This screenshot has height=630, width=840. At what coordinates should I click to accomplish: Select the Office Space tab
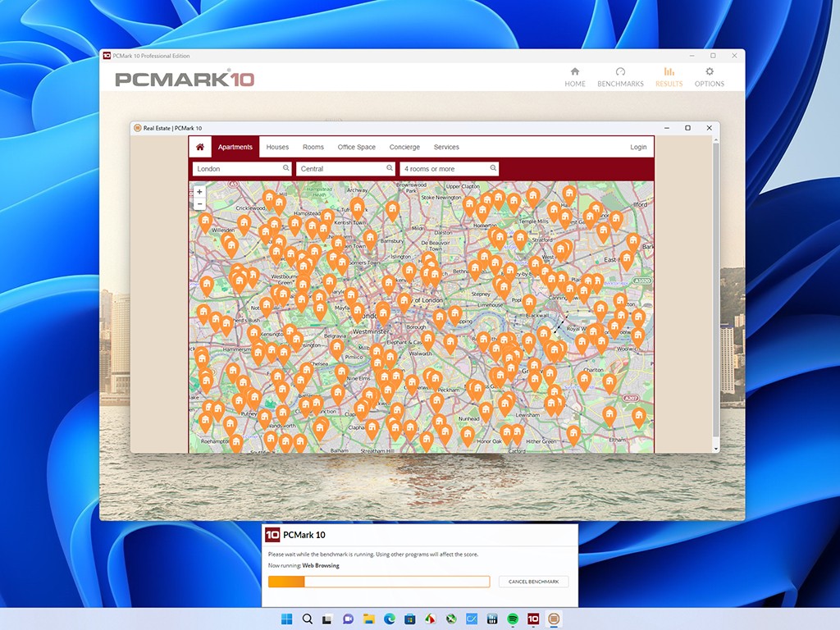click(x=356, y=147)
